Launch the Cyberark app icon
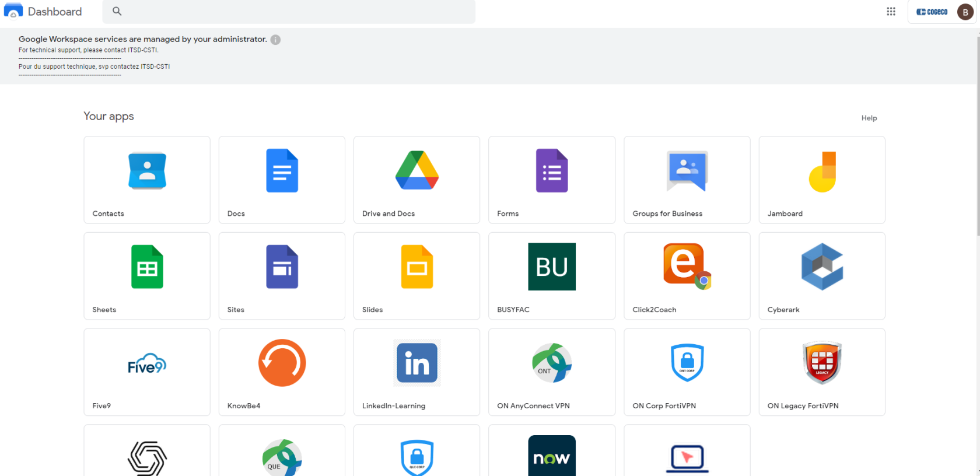Screen dimensions: 980x476 (822, 267)
